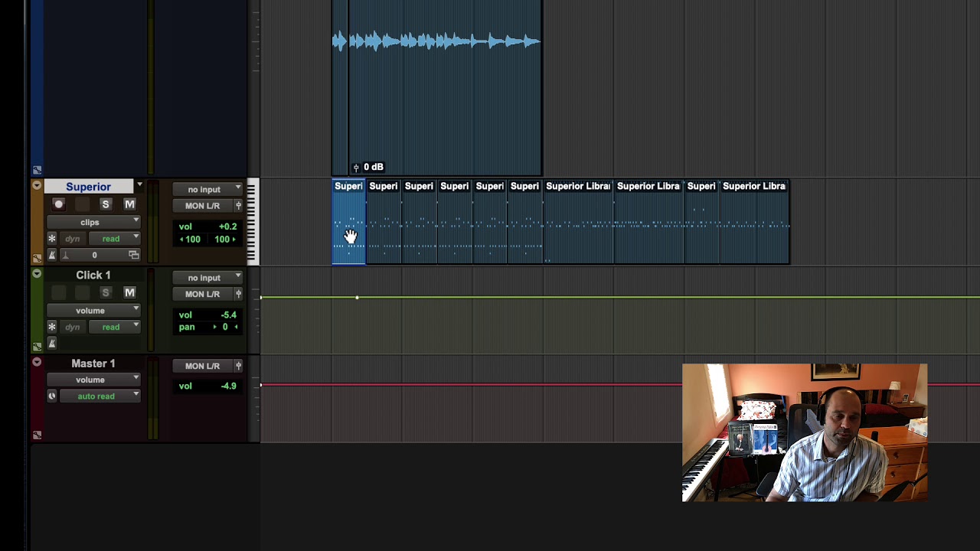Mute the Superior track
The height and width of the screenshot is (551, 980).
click(129, 204)
